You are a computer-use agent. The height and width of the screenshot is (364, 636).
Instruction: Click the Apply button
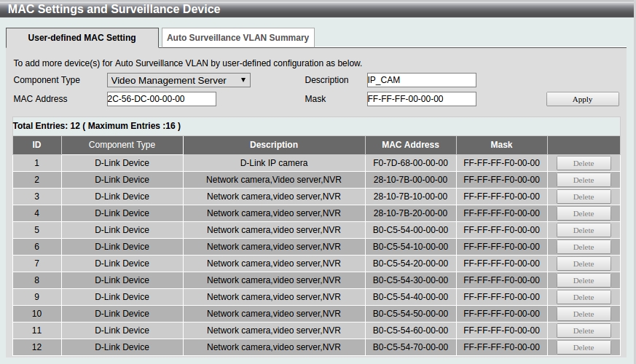tap(582, 99)
